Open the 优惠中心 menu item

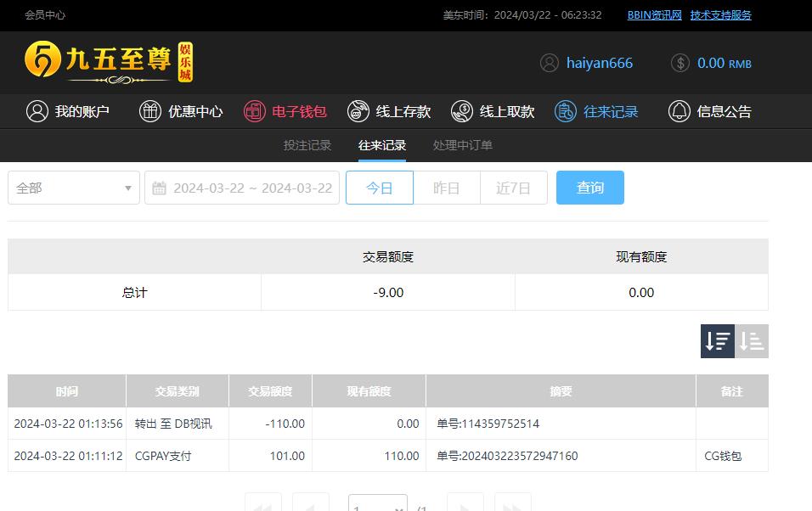[181, 111]
